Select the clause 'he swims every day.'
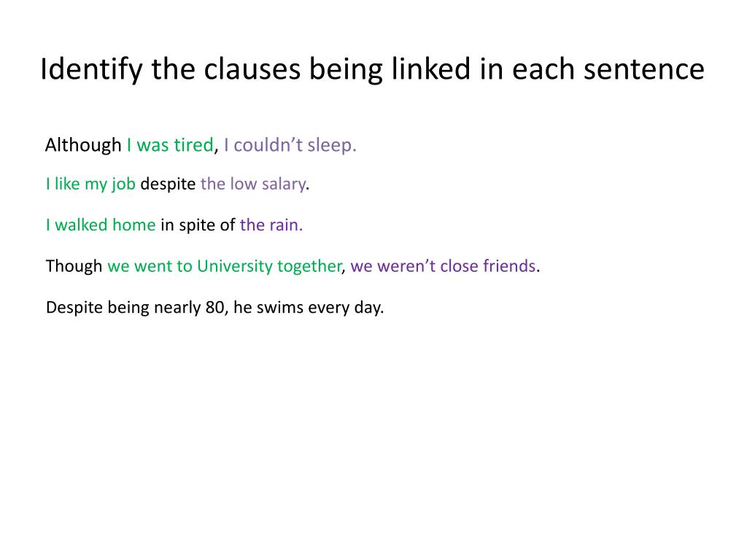Viewport: 747px width, 560px height. [309, 307]
